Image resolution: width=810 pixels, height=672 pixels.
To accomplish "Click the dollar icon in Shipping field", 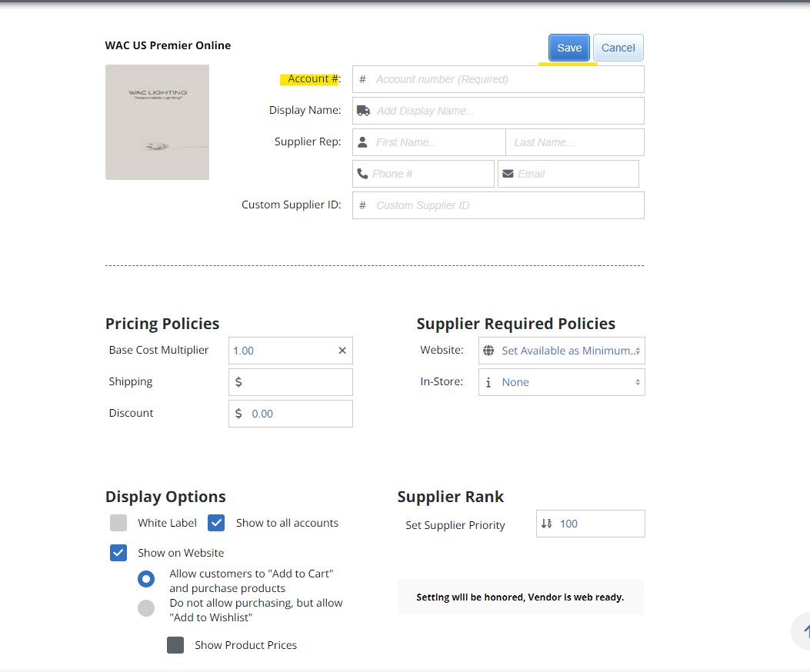I will coord(238,382).
